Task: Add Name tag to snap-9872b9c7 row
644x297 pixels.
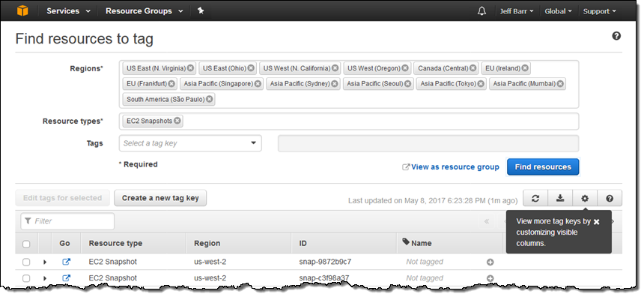Action: pyautogui.click(x=490, y=262)
